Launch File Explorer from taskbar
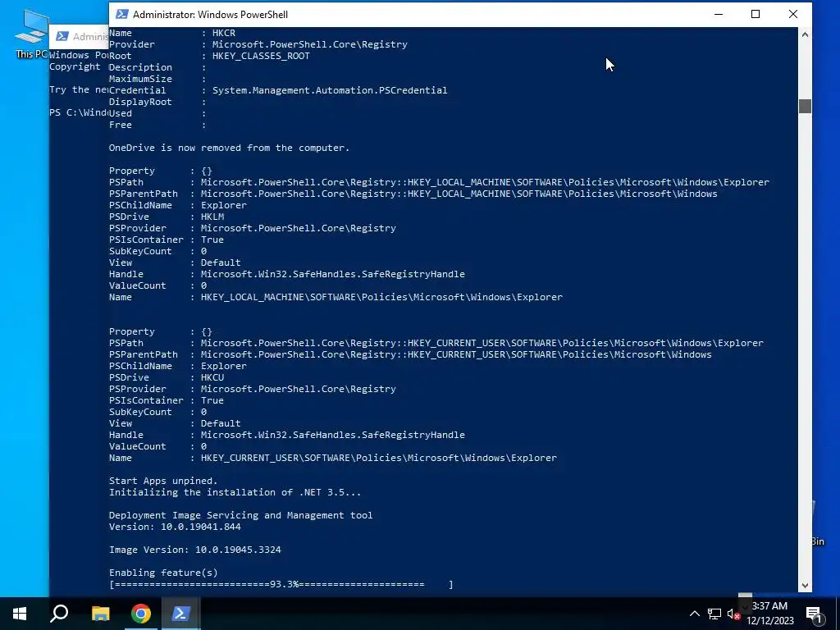The image size is (840, 630). click(x=100, y=614)
